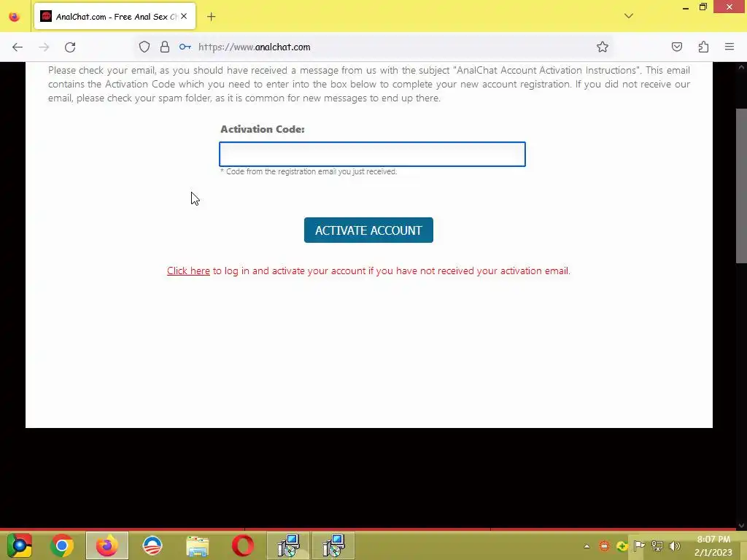Click the ACTIVATE ACCOUNT button
Screen dimensions: 747x560
[x=368, y=230]
